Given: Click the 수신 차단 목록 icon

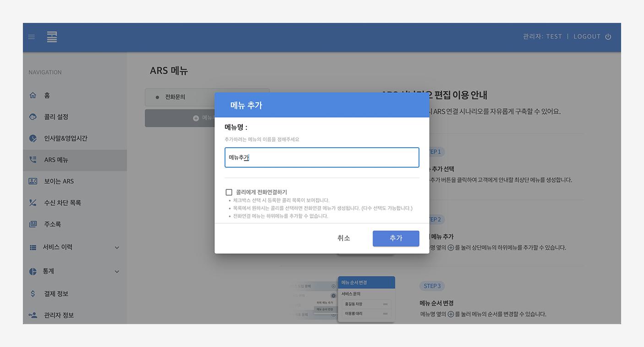Looking at the screenshot, I should coord(33,203).
